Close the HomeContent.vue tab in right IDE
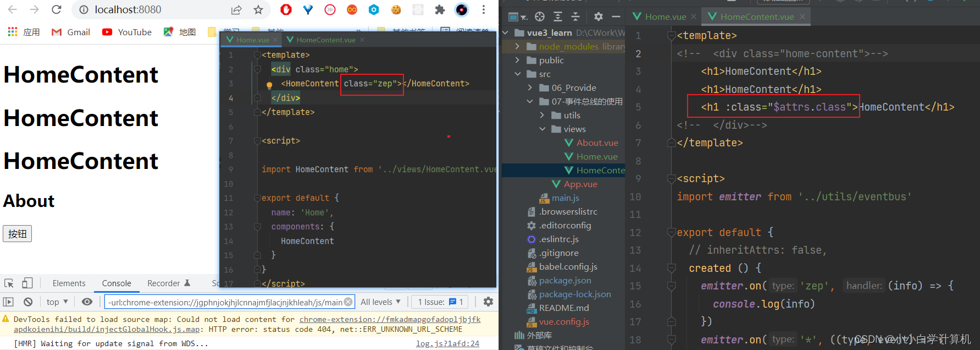Viewport: 980px width, 350px height. pyautogui.click(x=802, y=17)
